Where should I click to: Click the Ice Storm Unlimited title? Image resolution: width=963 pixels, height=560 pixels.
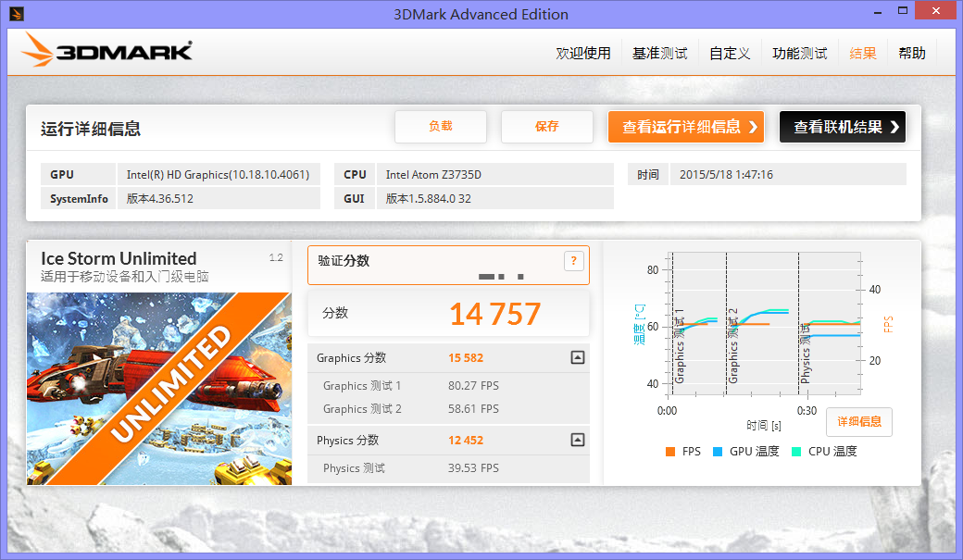(x=119, y=258)
